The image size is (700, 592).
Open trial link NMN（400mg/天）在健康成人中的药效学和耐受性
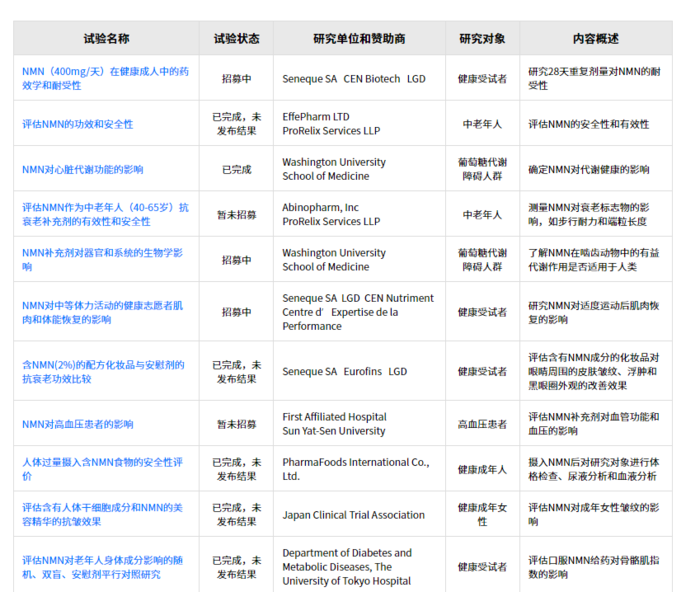point(105,78)
